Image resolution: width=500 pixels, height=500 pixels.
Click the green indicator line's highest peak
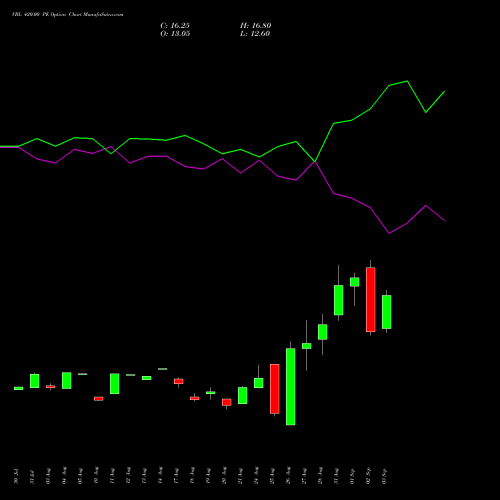pyautogui.click(x=407, y=81)
